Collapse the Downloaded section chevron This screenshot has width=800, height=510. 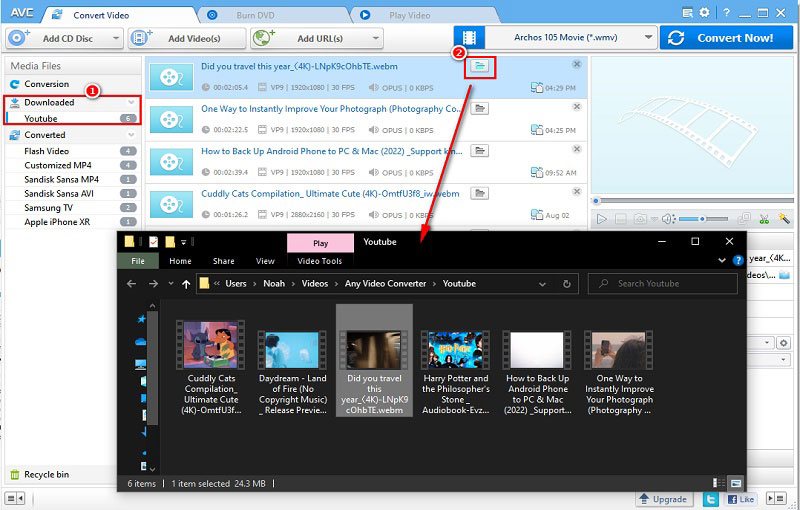pyautogui.click(x=131, y=103)
